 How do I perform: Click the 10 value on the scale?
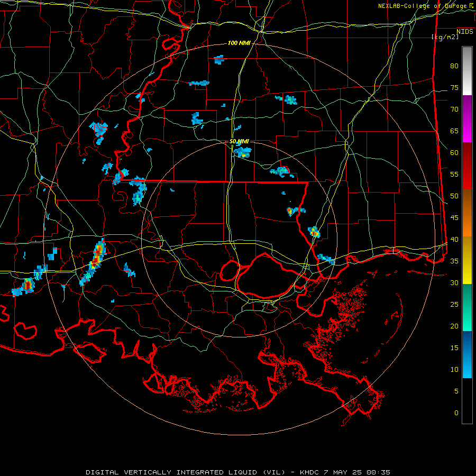pyautogui.click(x=454, y=370)
